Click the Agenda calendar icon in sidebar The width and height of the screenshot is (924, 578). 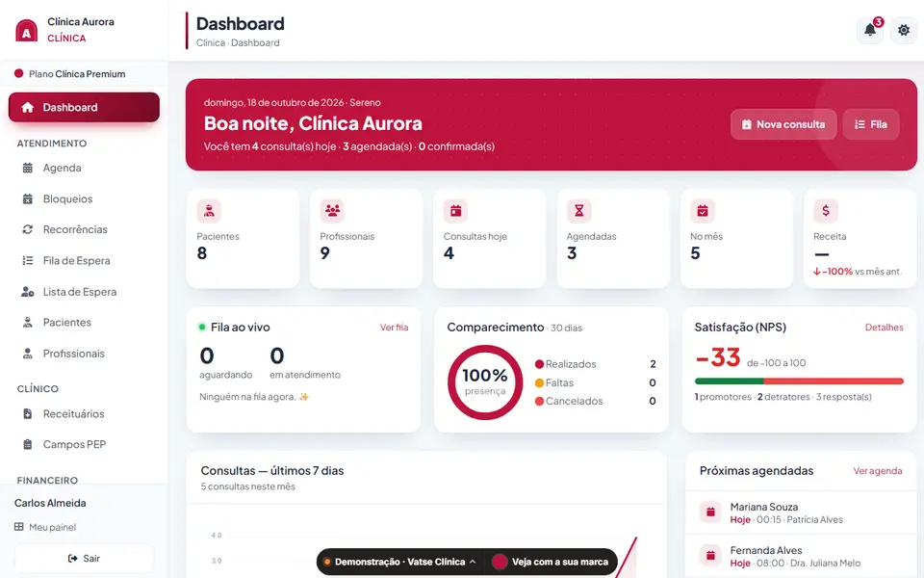(x=28, y=168)
